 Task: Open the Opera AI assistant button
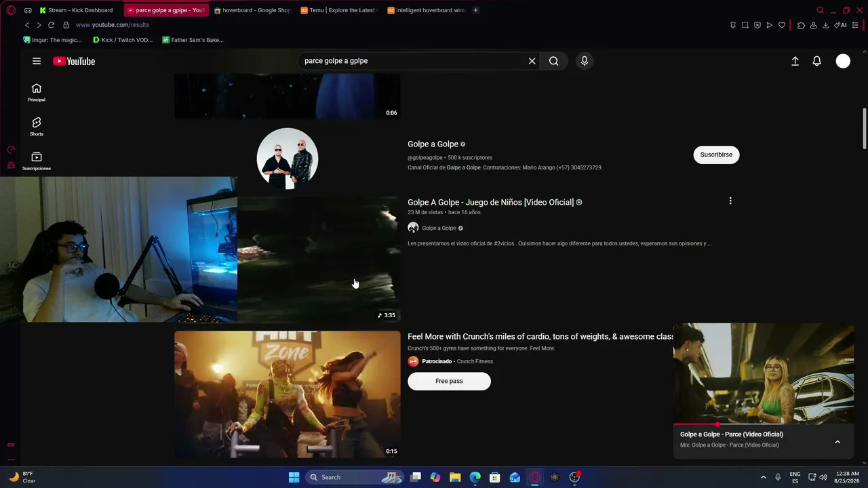[841, 25]
